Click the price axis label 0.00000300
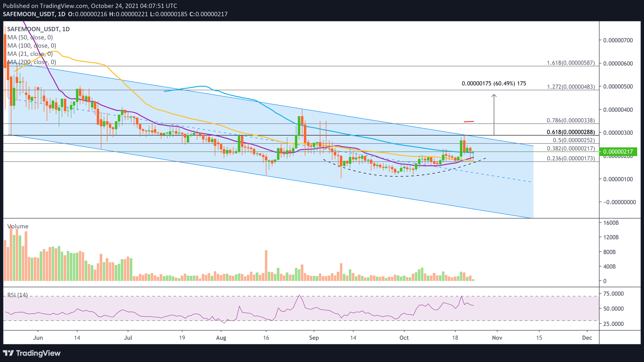644x362 pixels. click(618, 133)
